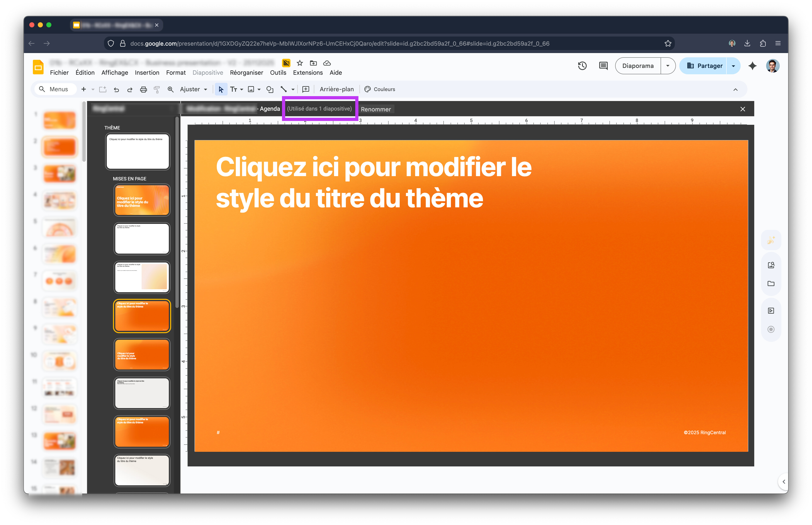
Task: Click the undo arrow icon
Action: [x=116, y=89]
